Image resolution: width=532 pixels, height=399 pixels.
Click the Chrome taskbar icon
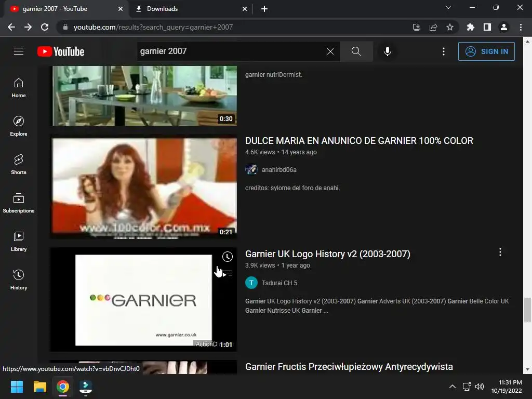(x=63, y=387)
